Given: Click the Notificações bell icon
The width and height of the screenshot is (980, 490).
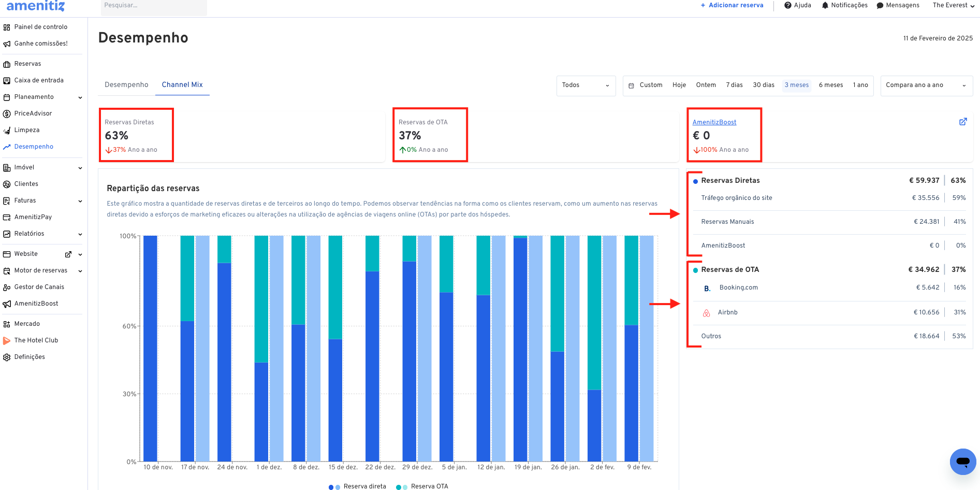Looking at the screenshot, I should point(825,5).
